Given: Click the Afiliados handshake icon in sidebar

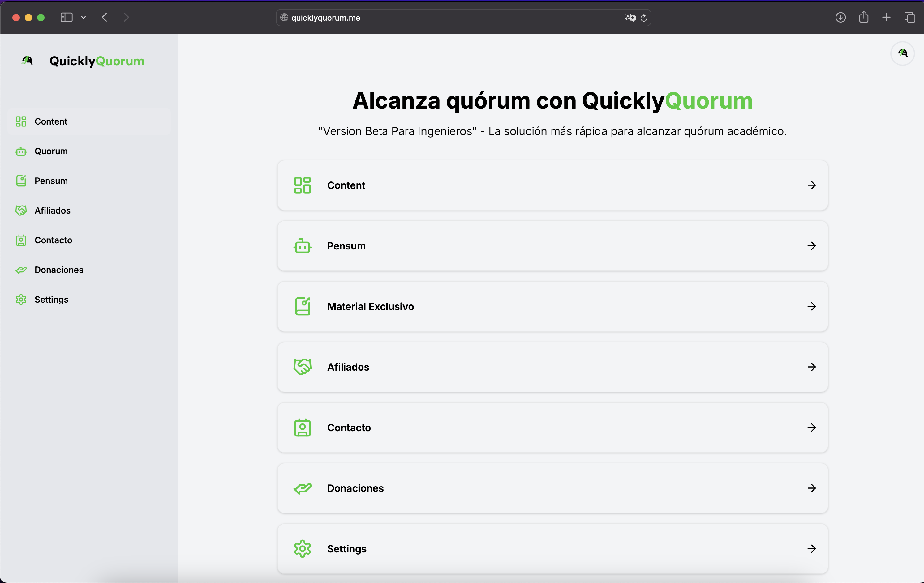Looking at the screenshot, I should 21,211.
